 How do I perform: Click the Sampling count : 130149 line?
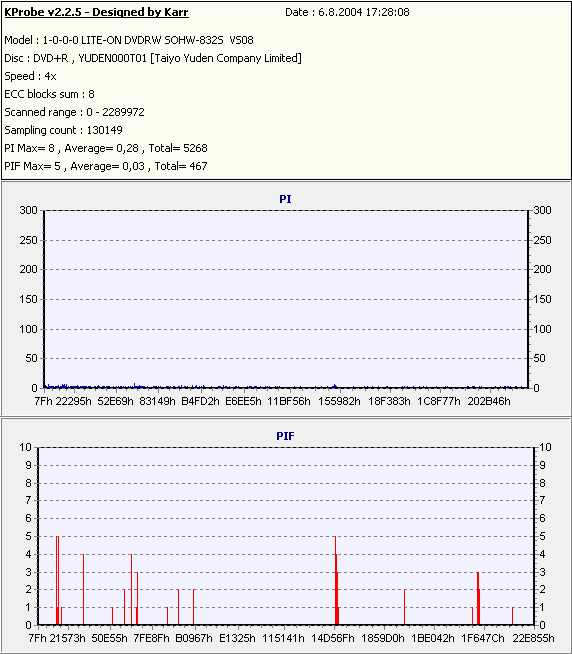(63, 130)
